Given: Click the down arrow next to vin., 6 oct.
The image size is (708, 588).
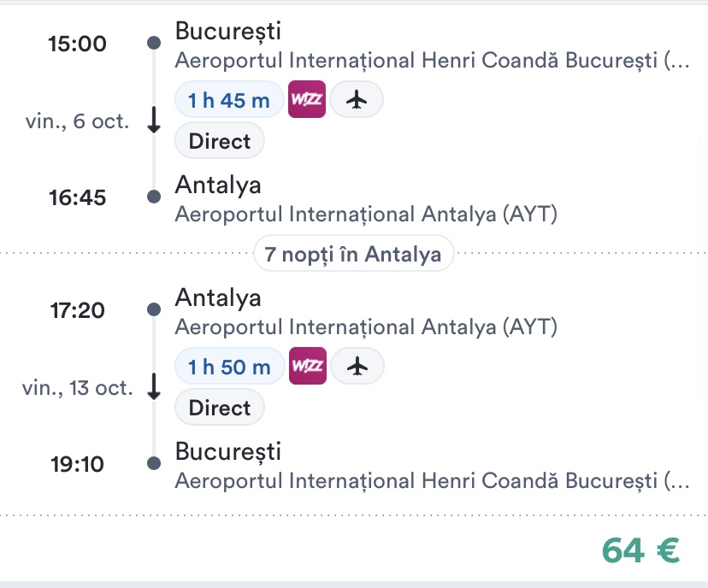Looking at the screenshot, I should [x=154, y=121].
